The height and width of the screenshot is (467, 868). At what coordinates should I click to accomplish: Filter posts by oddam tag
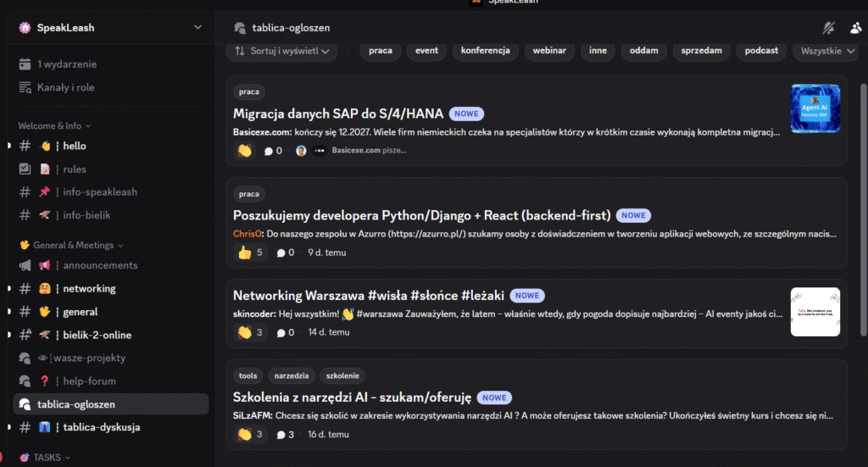click(x=644, y=50)
